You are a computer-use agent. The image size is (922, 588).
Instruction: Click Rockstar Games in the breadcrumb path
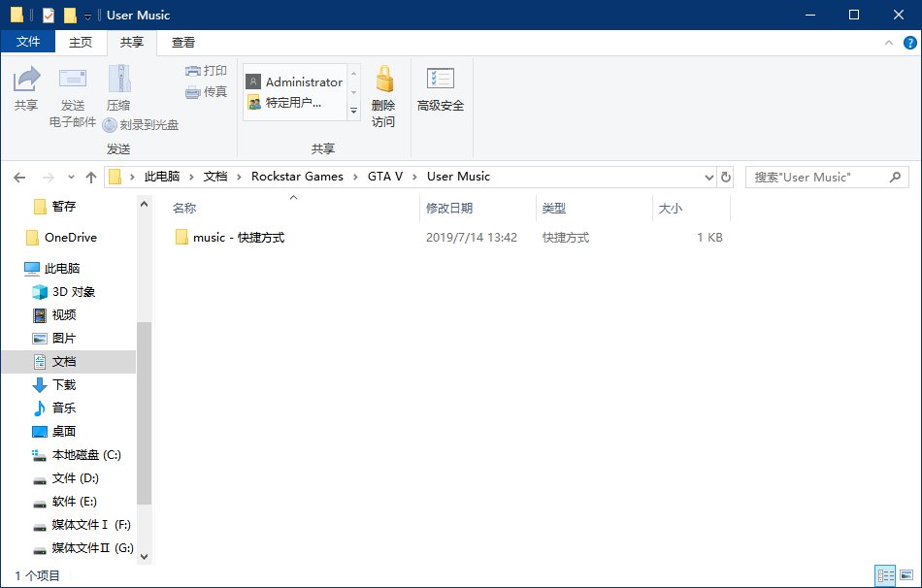tap(297, 177)
